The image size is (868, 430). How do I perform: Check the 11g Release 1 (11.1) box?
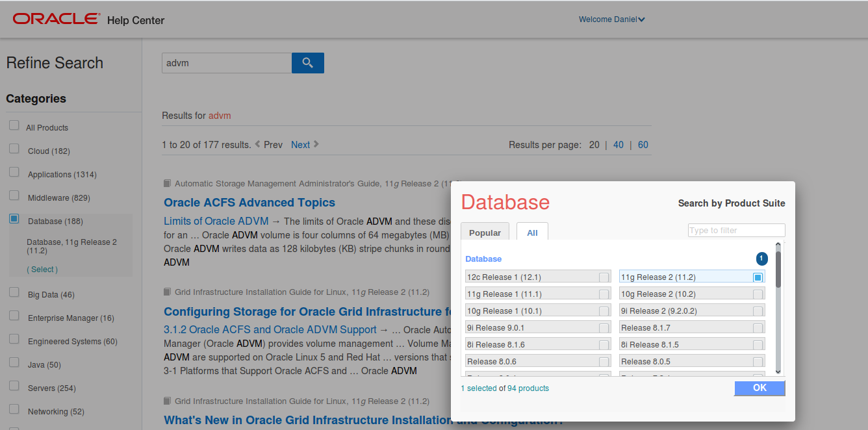(x=604, y=294)
